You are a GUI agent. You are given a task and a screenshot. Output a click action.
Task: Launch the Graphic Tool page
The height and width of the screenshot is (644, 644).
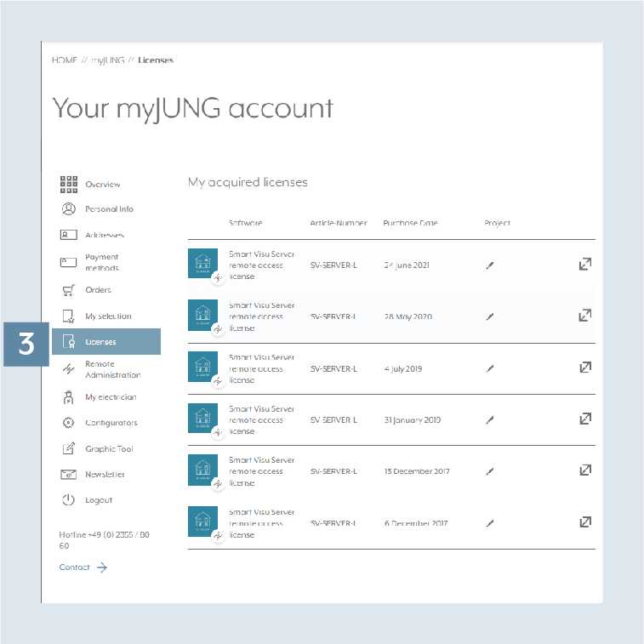click(x=109, y=449)
